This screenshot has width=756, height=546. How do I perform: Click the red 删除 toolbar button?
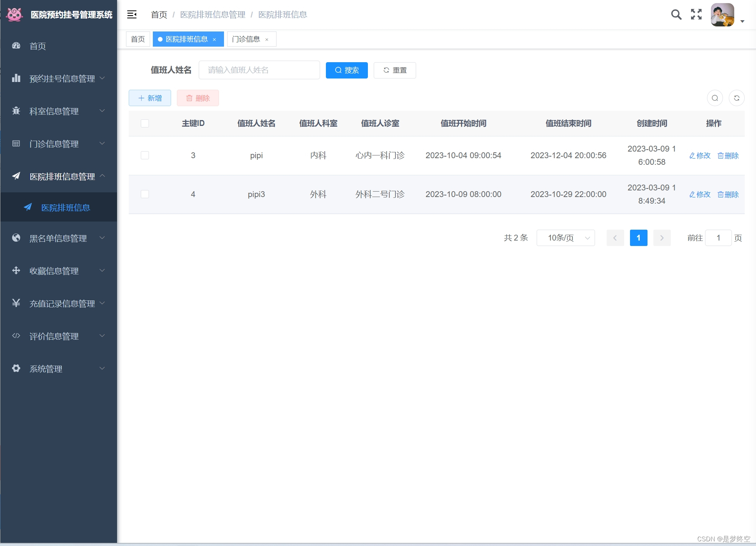(198, 98)
